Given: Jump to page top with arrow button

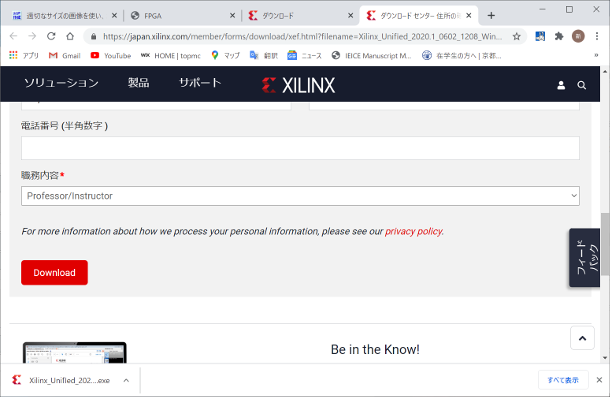Looking at the screenshot, I should tap(582, 338).
